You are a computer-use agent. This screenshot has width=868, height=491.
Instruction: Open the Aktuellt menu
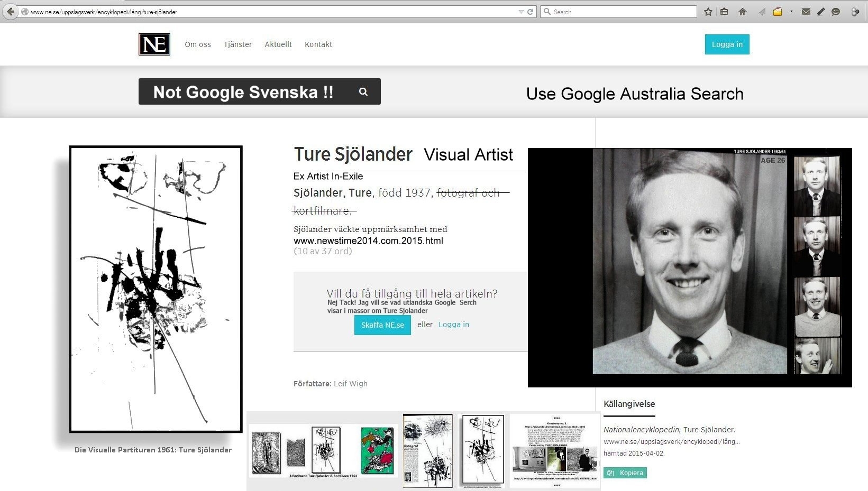pos(278,44)
